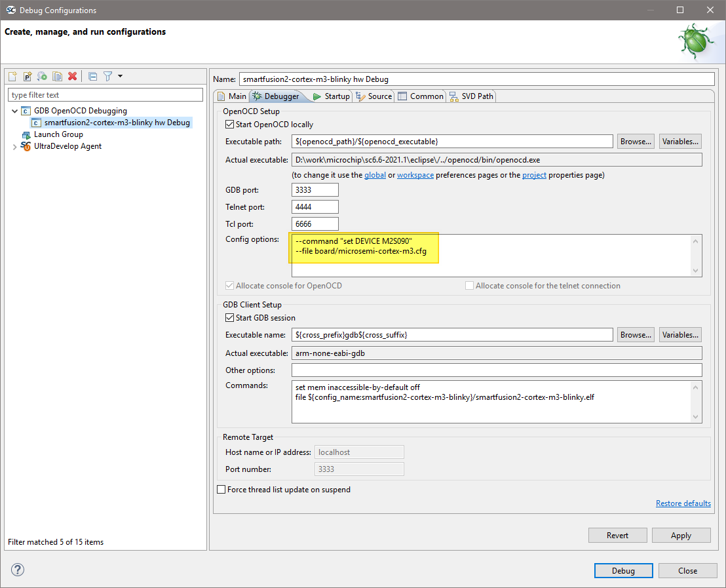Screen dimensions: 726x588
Task: Enable Force thread list update on suspend
Action: tap(221, 489)
